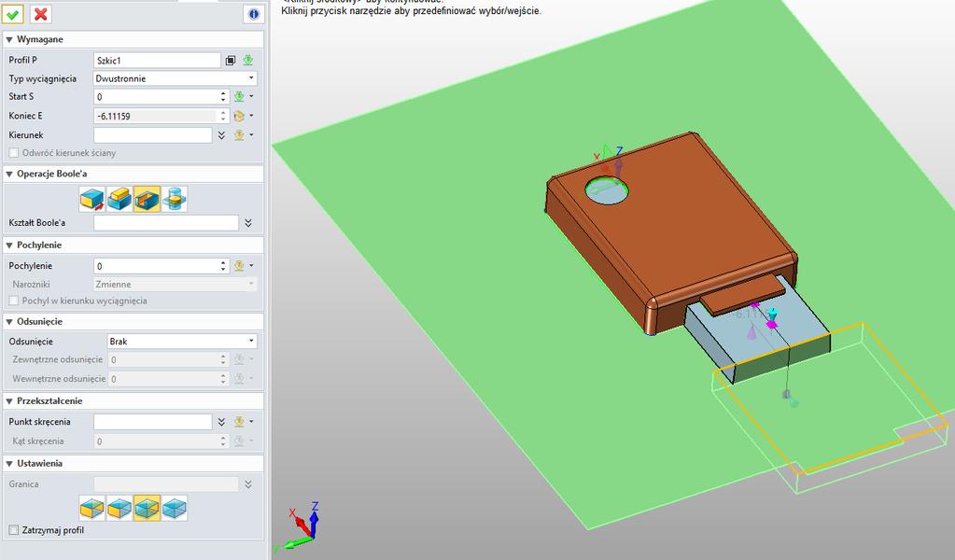The height and width of the screenshot is (560, 955).
Task: Select the second end cap setting icon
Action: pyautogui.click(x=119, y=508)
